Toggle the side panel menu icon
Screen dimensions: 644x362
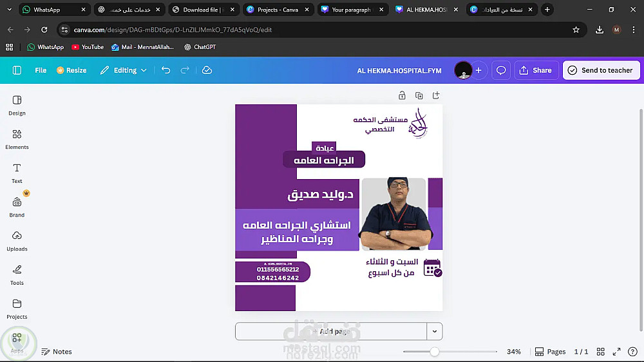[17, 70]
